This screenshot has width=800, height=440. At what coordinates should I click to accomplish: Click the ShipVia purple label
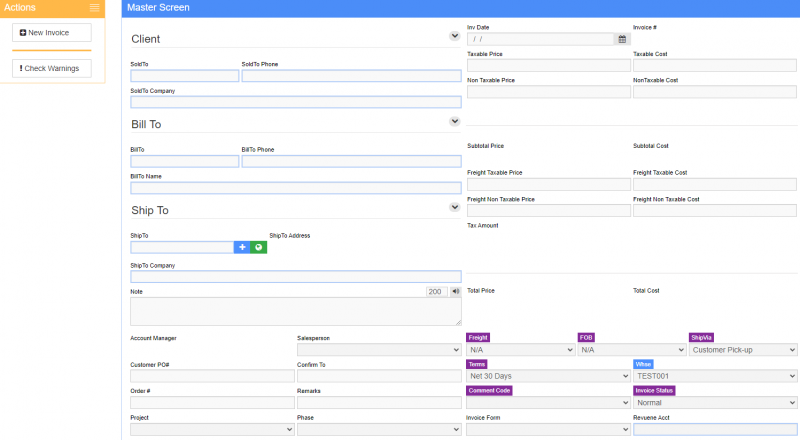coord(701,337)
